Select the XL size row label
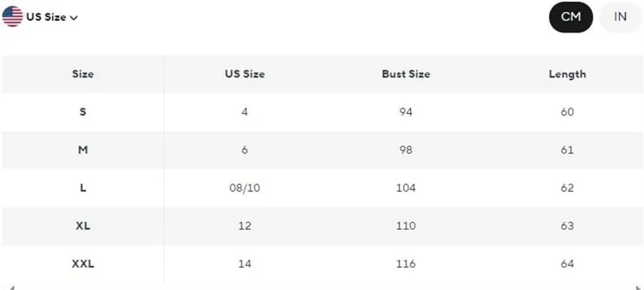The height and width of the screenshot is (290, 644). tap(83, 226)
